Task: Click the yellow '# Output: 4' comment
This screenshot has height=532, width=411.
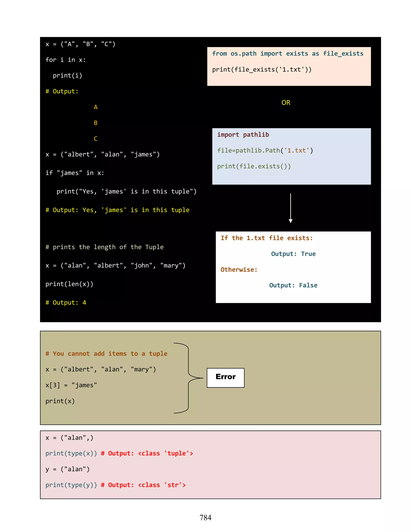Action: point(66,303)
